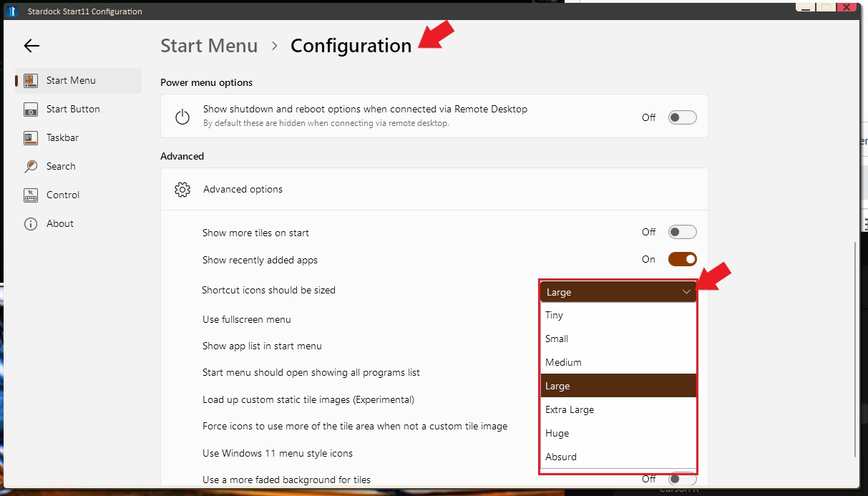Click the Taskbar sidebar icon
Screen dimensions: 868x496
[x=30, y=138]
